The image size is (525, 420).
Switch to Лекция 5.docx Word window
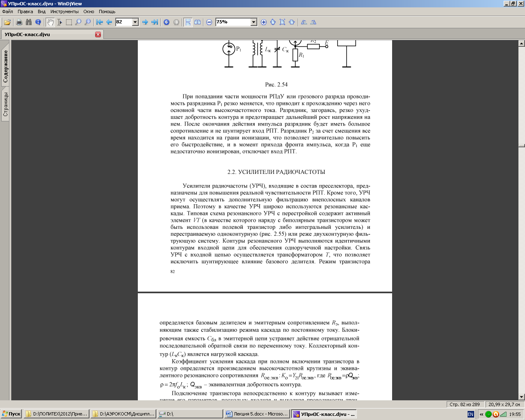(257, 414)
